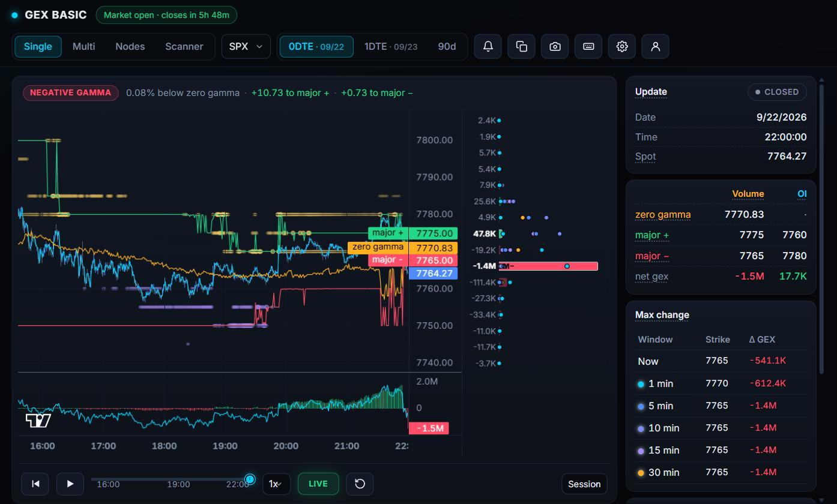This screenshot has height=504, width=837.
Task: Select the 10 min window row
Action: click(721, 428)
